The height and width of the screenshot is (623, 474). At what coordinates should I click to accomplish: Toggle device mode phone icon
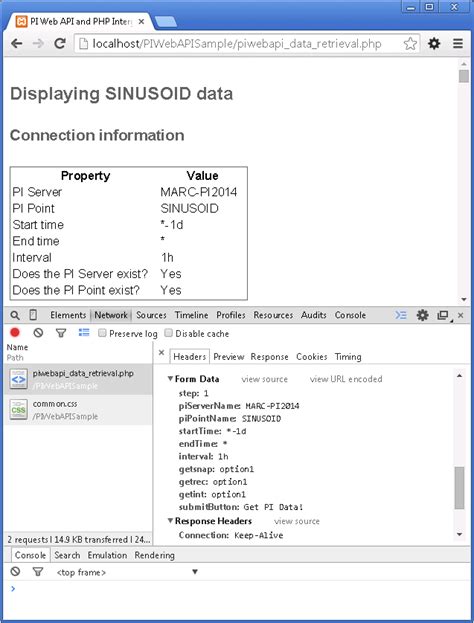coord(33,315)
